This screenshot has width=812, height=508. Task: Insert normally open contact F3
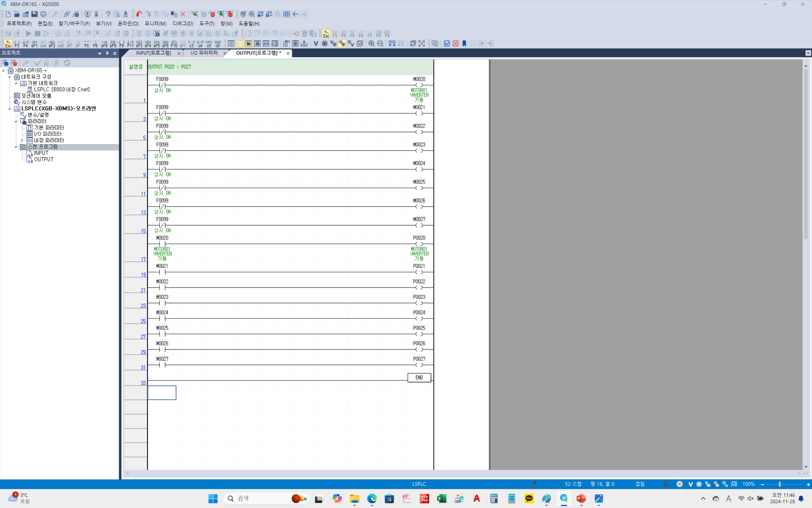click(x=17, y=44)
